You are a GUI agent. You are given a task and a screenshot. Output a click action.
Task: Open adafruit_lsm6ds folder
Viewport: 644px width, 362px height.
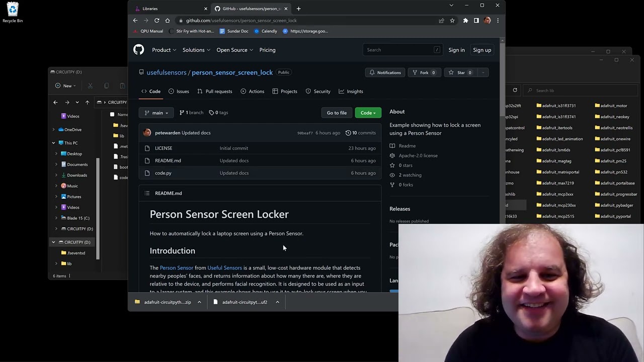[553, 150]
